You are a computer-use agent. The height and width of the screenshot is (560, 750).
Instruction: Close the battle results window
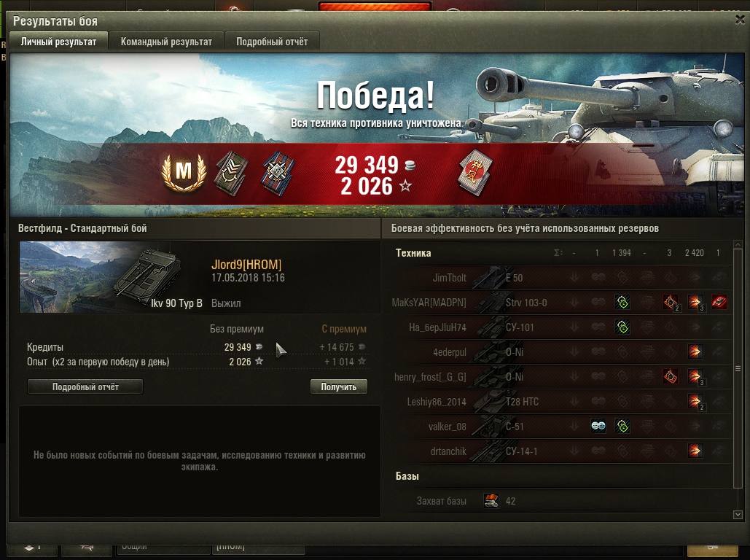click(x=740, y=20)
